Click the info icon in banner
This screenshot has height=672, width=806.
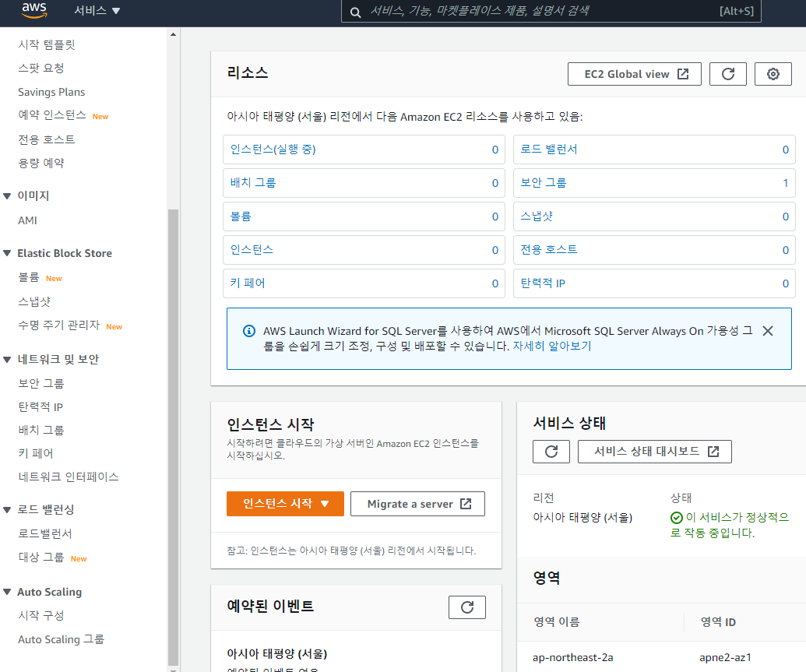point(248,331)
